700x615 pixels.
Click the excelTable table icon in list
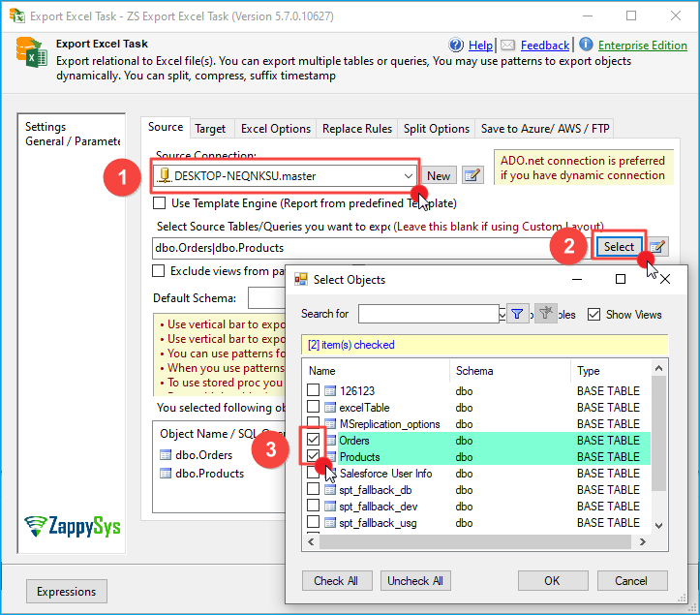click(329, 408)
